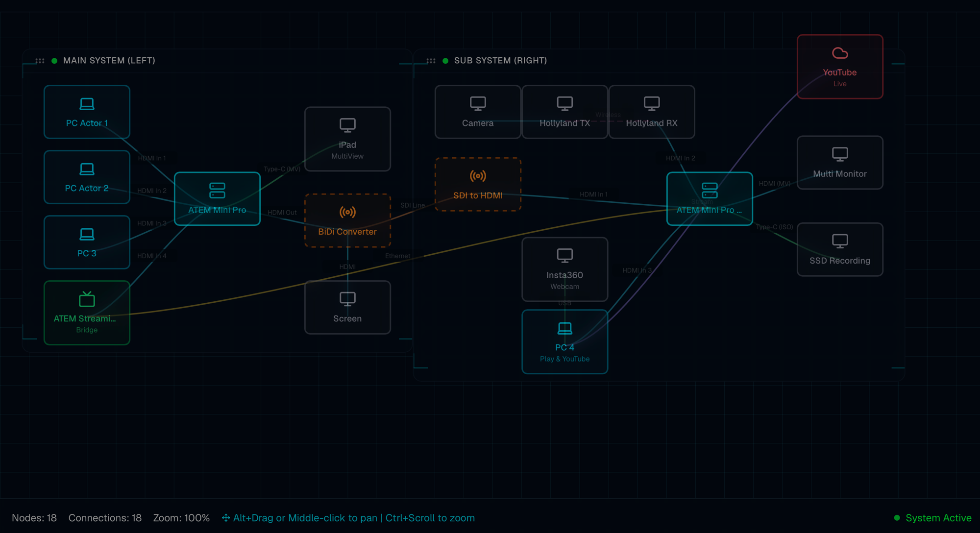Click the Type-C (MV) connection label
This screenshot has width=980, height=533.
282,169
